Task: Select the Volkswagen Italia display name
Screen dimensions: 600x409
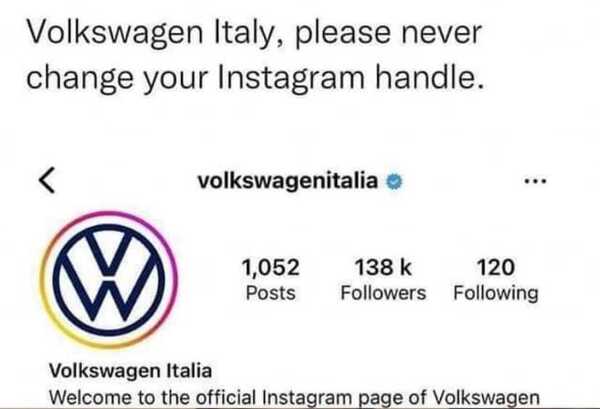Action: [x=130, y=371]
